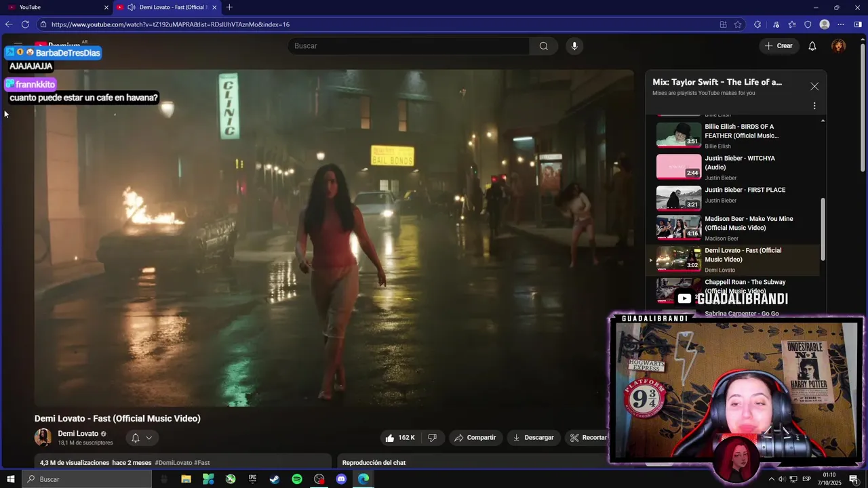Click in the Buscar search field
Viewport: 868px width, 488px height.
click(409, 46)
